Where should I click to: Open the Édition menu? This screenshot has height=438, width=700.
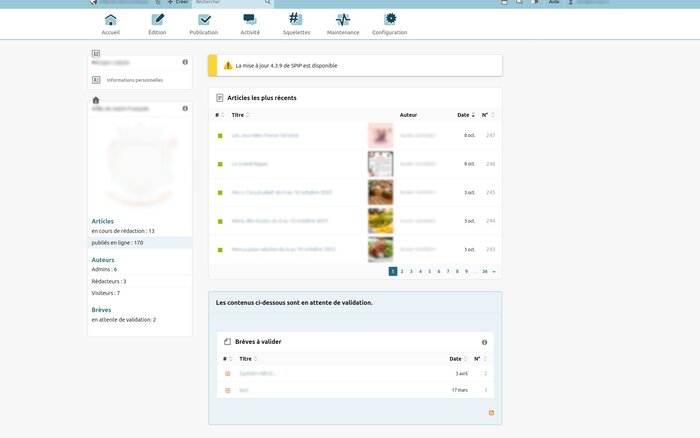click(x=157, y=24)
